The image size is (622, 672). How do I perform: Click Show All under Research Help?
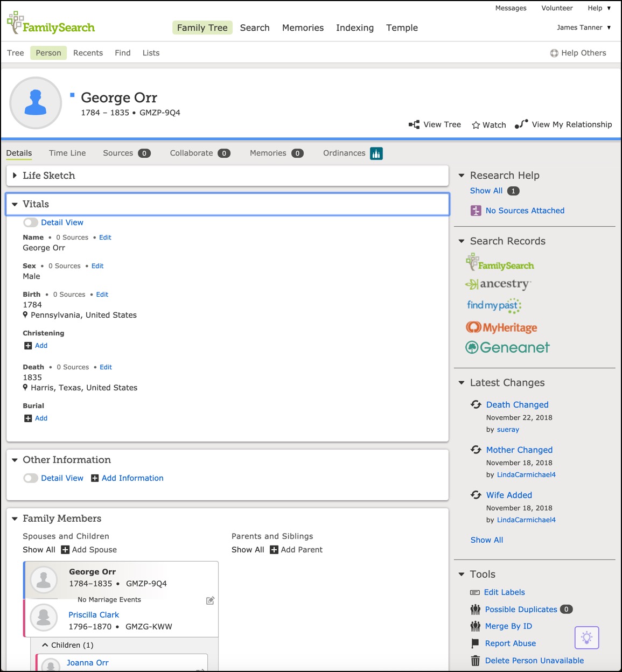[x=486, y=191]
